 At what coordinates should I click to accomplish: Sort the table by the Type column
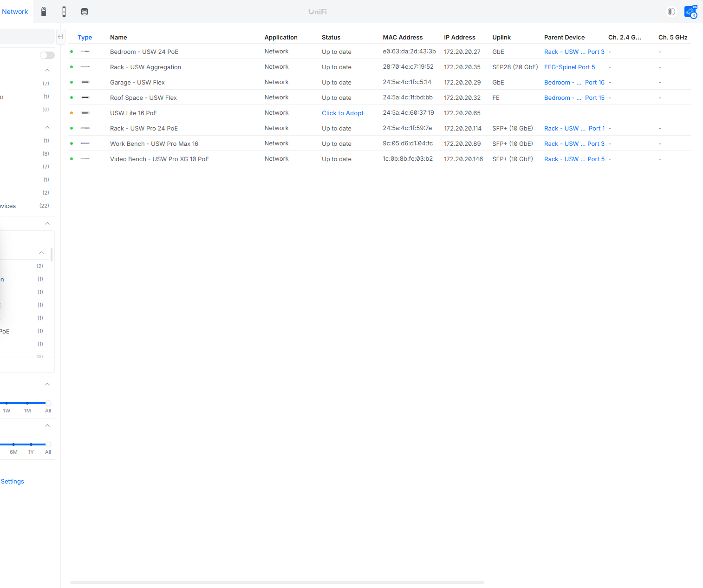(x=85, y=37)
